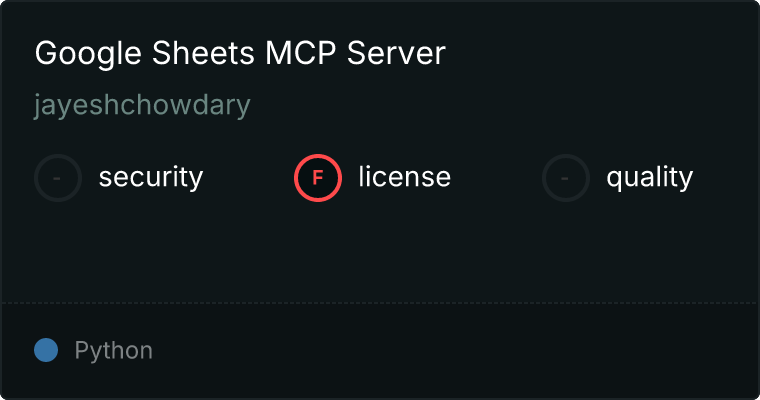Click the dashed divider above Python
The width and height of the screenshot is (760, 400).
click(380, 303)
